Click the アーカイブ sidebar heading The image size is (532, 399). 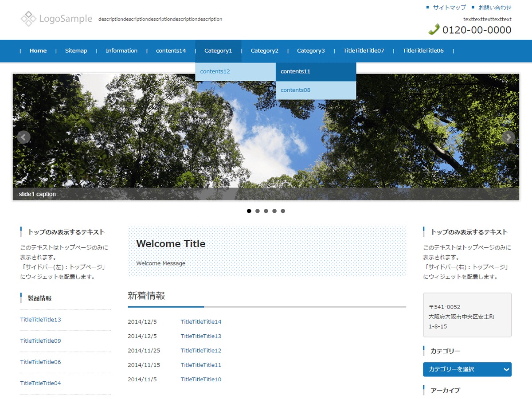pos(445,391)
